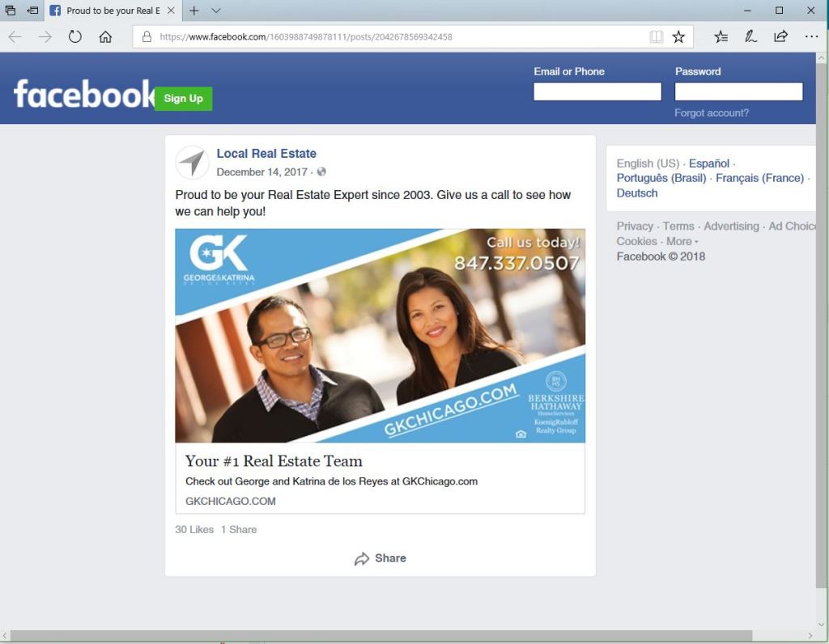Switch language to Español

coord(708,163)
